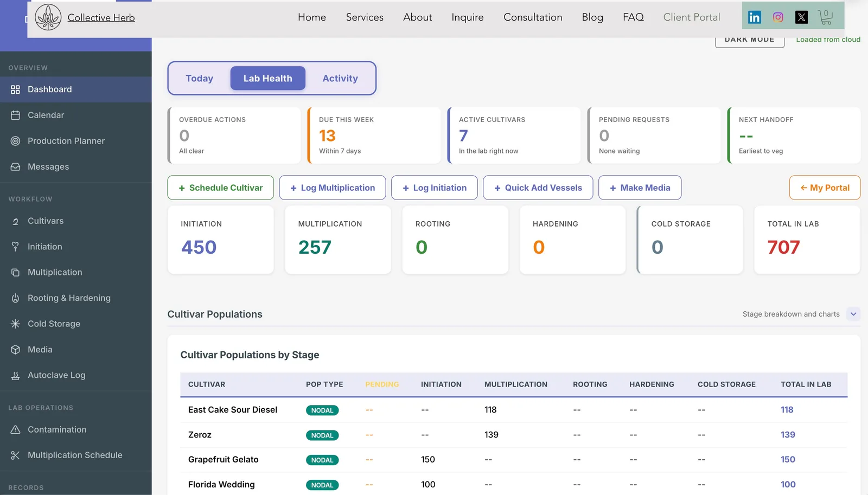The height and width of the screenshot is (495, 868).
Task: Go back via My Portal button
Action: pyautogui.click(x=825, y=188)
